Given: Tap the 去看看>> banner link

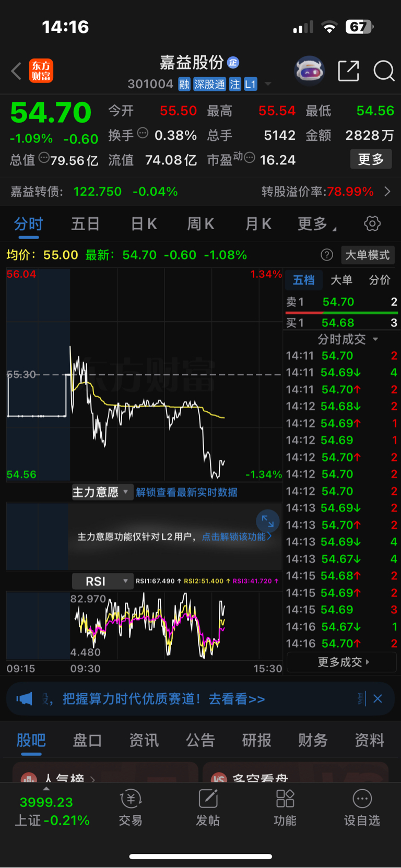Looking at the screenshot, I should (237, 698).
